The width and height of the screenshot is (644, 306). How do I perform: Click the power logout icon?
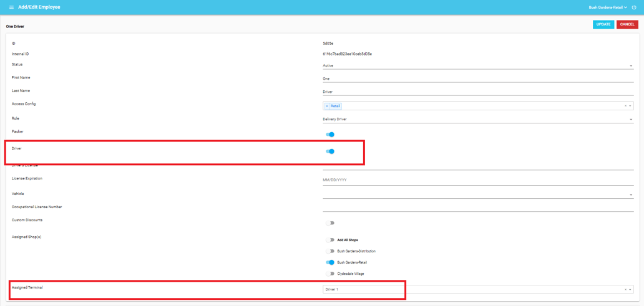[634, 7]
